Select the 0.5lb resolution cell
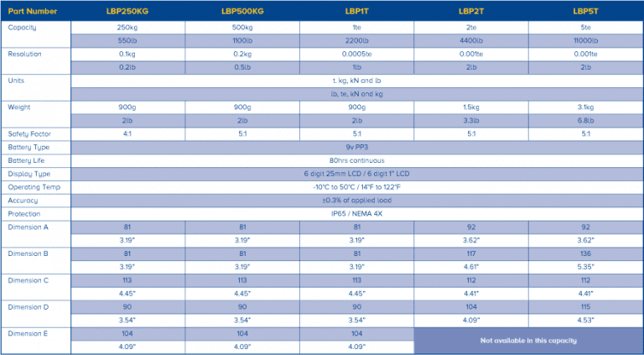644x355 pixels. click(242, 66)
